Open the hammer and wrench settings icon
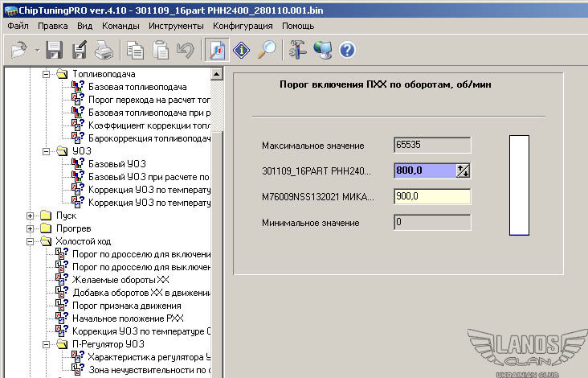The height and width of the screenshot is (378, 588). pos(297,50)
